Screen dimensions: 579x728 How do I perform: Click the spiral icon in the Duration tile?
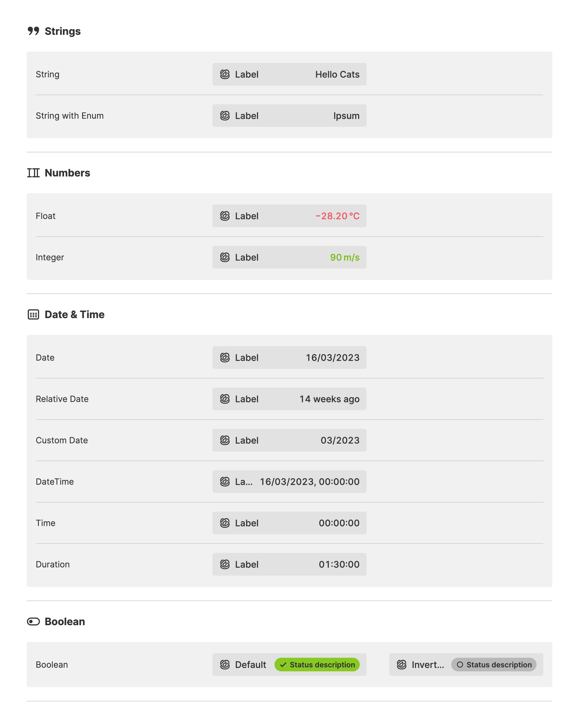click(225, 564)
